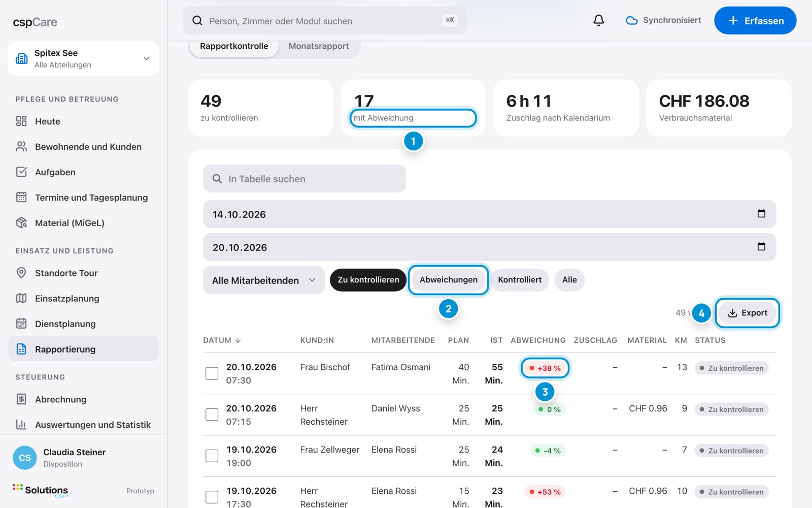Expand the Spitex See organisation selector
Screen dimensions: 812x508
(83, 58)
